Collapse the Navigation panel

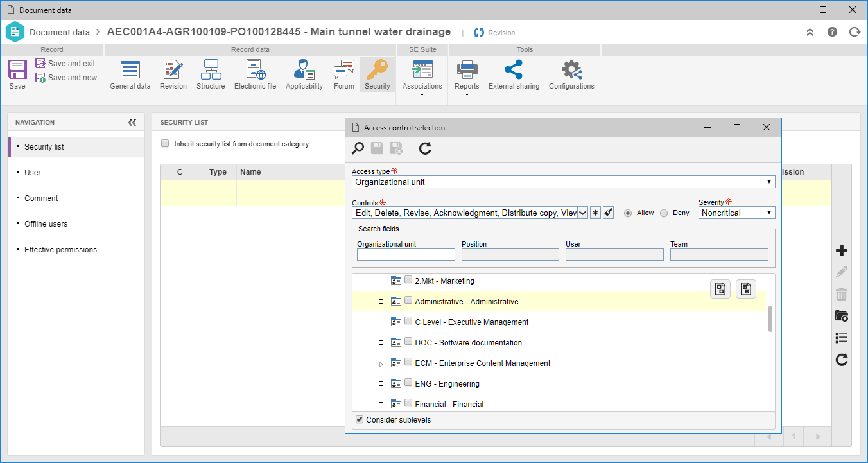(132, 122)
